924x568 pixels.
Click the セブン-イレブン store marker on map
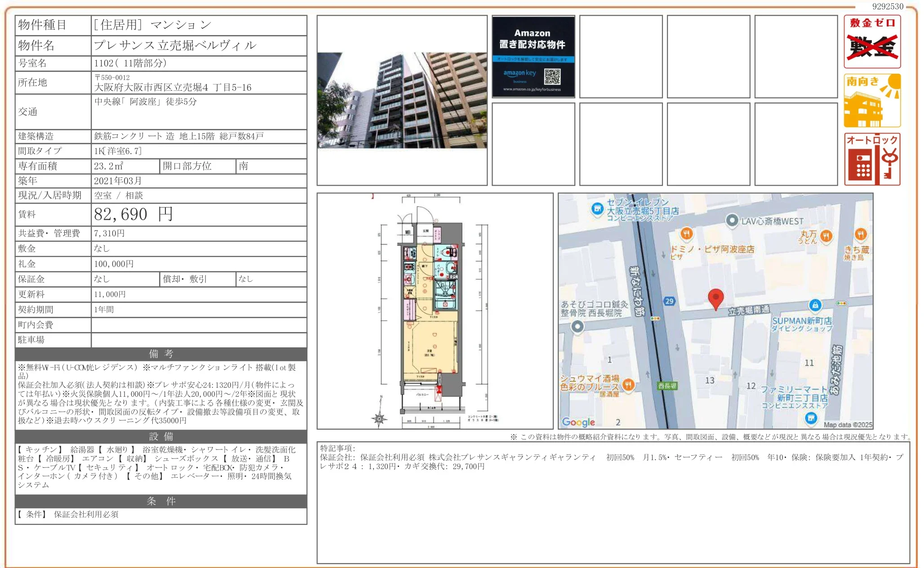click(x=597, y=209)
